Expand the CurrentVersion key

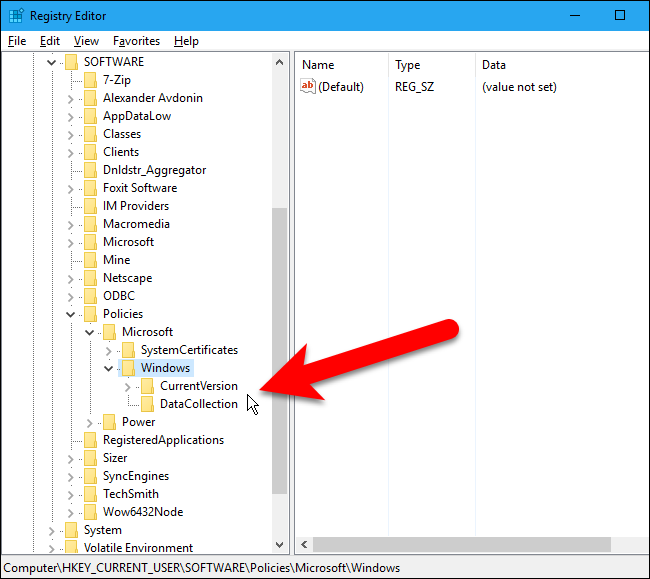pyautogui.click(x=128, y=387)
